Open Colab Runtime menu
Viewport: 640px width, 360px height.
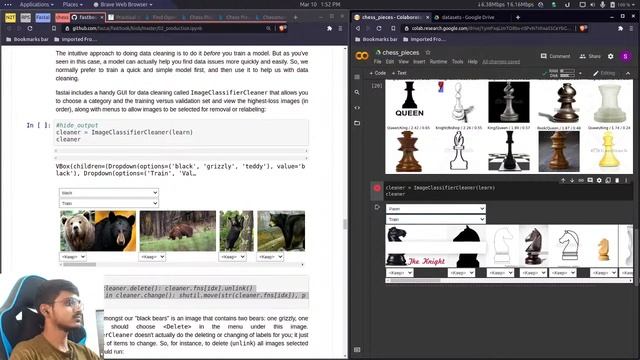pyautogui.click(x=438, y=62)
